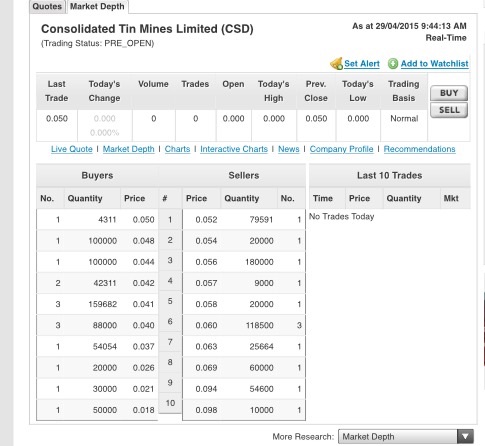Click seller price 0.069

(206, 368)
